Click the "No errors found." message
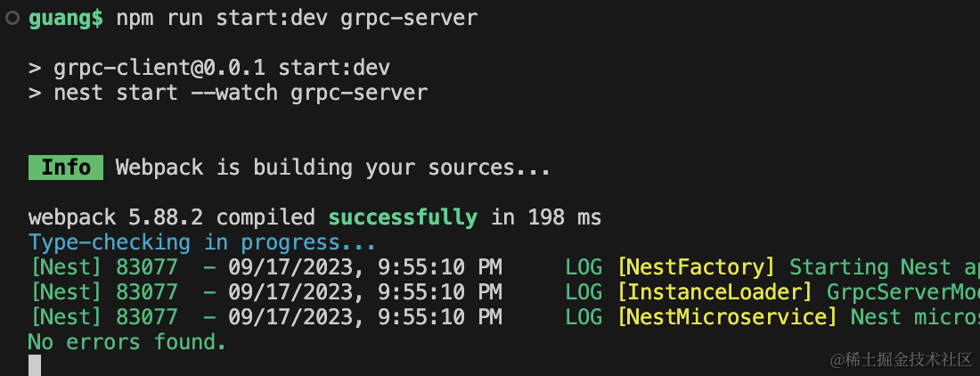Screen dimensions: 980x376 coord(127,342)
